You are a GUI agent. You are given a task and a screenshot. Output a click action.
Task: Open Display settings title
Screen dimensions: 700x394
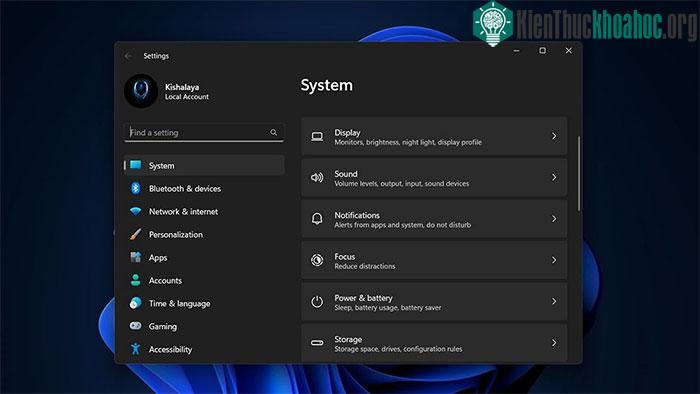click(347, 133)
